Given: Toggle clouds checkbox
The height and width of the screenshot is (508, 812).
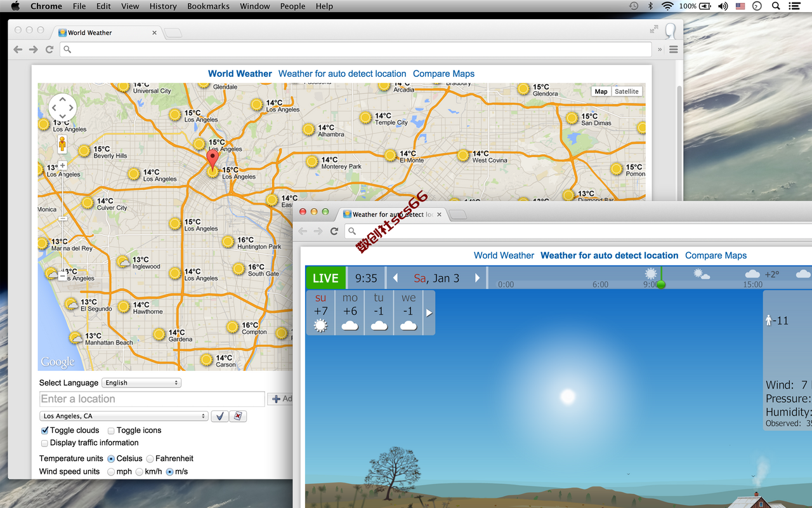Looking at the screenshot, I should tap(44, 431).
